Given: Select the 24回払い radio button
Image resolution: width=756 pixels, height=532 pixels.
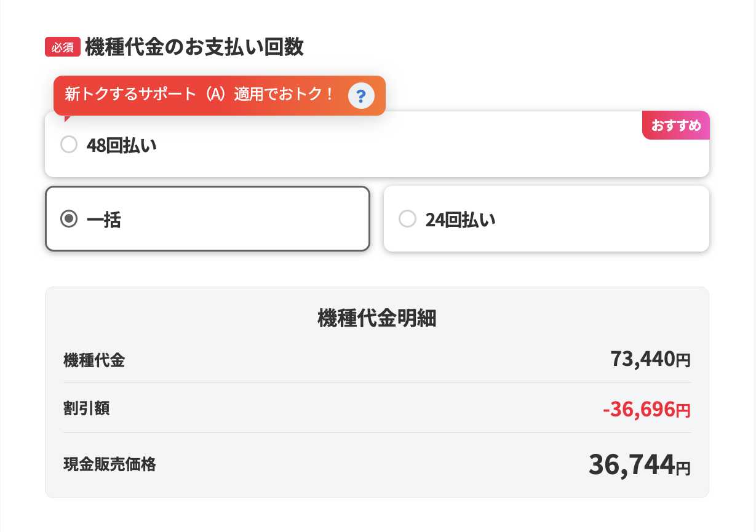Looking at the screenshot, I should (x=407, y=219).
